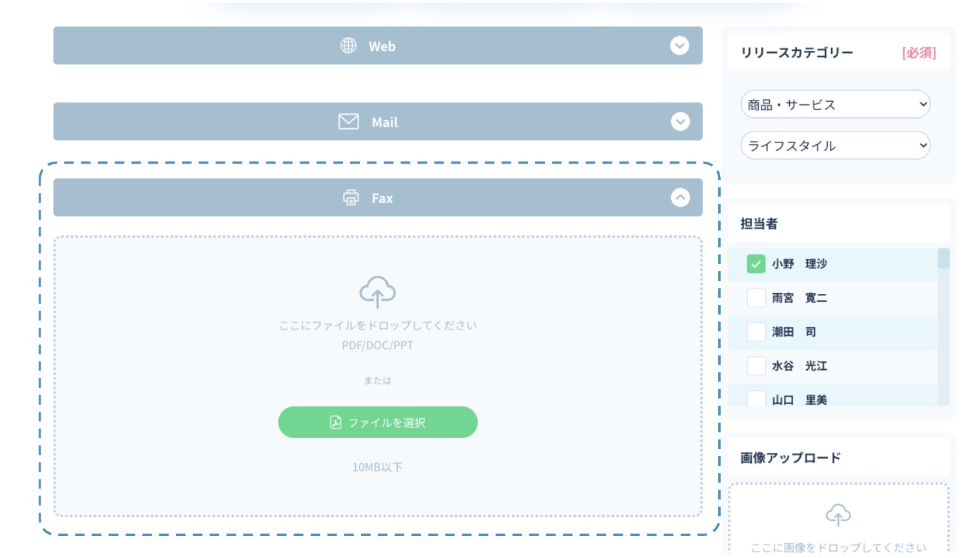The image size is (980, 558).
Task: Uncheck the 小野 理沙 checkbox
Action: pos(756,264)
